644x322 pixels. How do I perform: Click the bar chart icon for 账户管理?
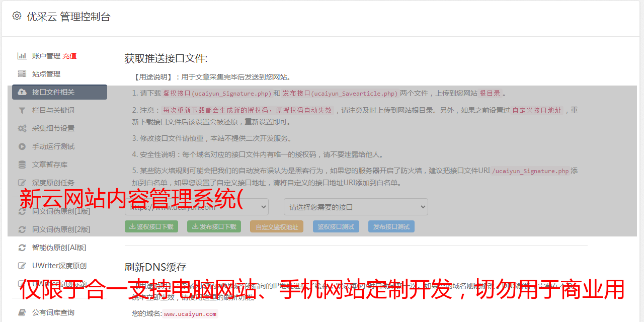(x=22, y=56)
